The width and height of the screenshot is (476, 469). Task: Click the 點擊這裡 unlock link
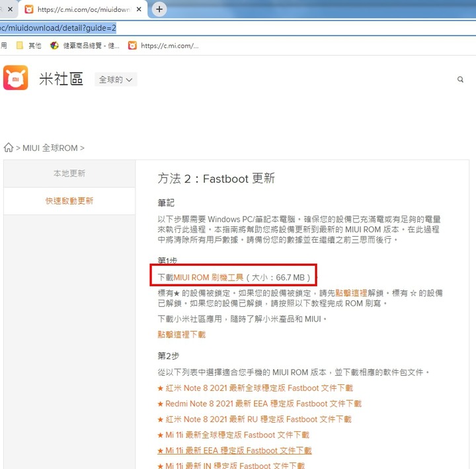351,293
